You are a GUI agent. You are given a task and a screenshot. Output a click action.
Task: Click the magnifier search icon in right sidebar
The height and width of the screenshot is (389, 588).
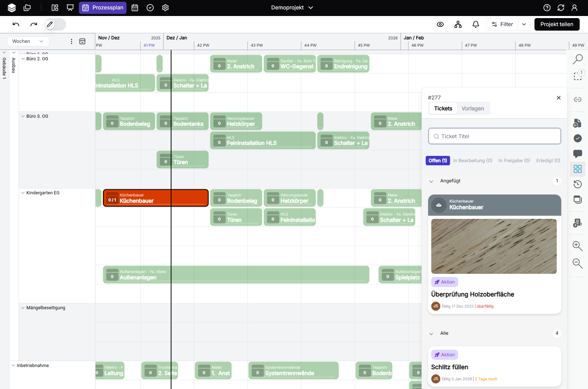pos(577,59)
